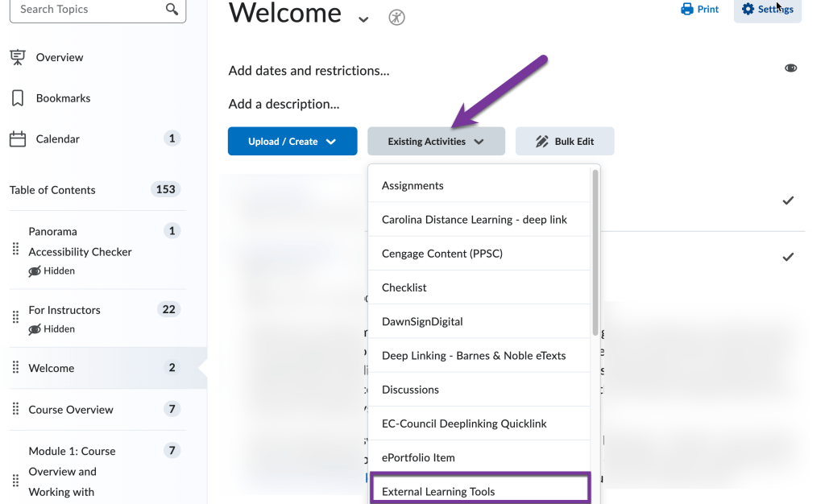825x504 pixels.
Task: Click the accessibility checker icon beside Welcome
Action: coord(396,17)
